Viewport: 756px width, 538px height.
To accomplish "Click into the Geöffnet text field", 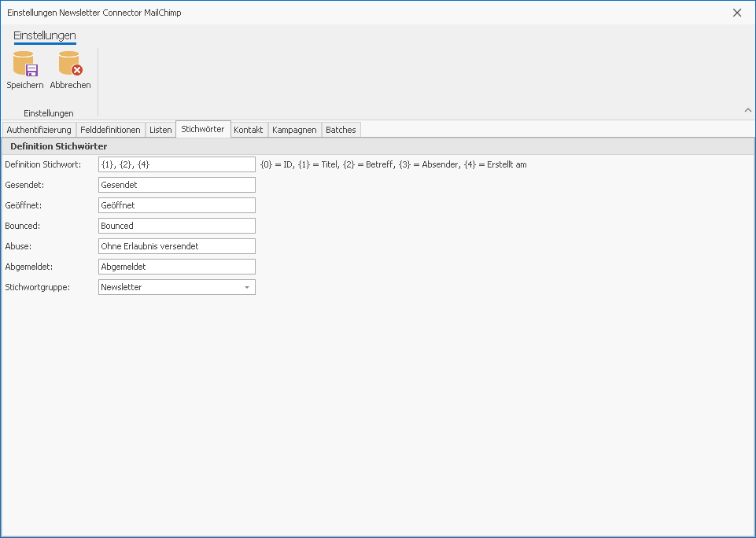I will click(176, 205).
